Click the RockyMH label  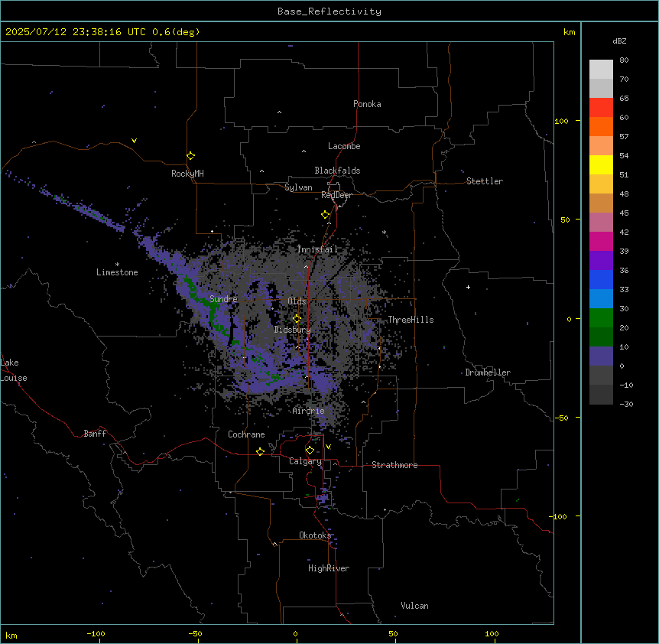tap(187, 174)
